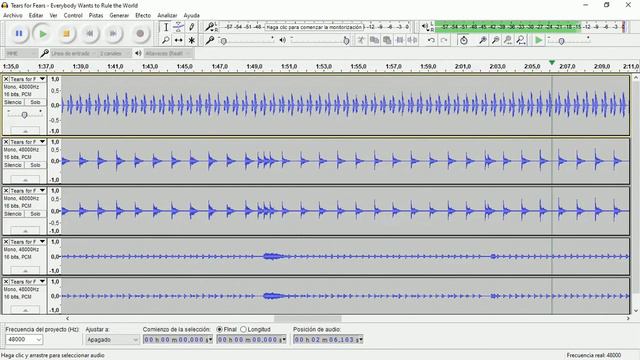Click the speaker icon in the device toolbar
The width and height of the screenshot is (640, 360).
(x=138, y=53)
